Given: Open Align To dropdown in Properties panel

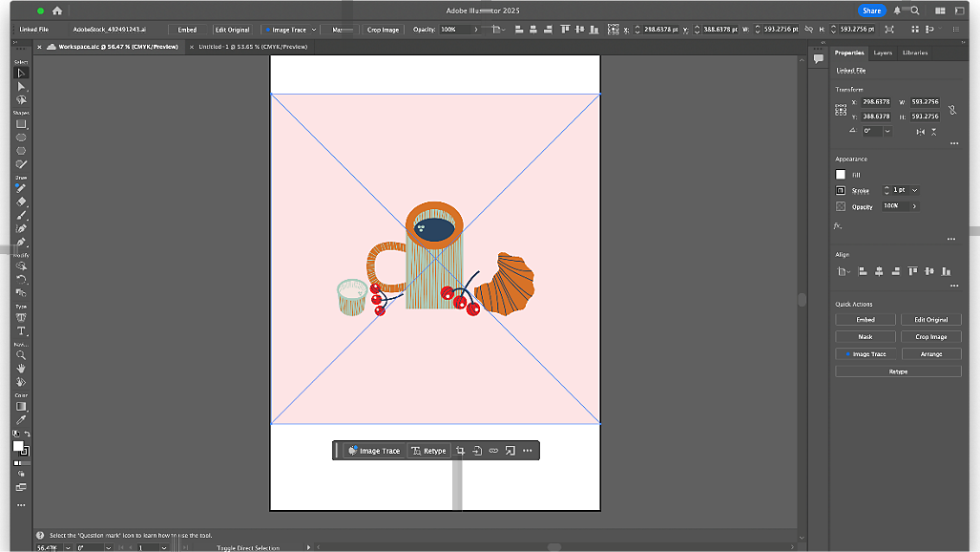Looking at the screenshot, I should click(844, 271).
